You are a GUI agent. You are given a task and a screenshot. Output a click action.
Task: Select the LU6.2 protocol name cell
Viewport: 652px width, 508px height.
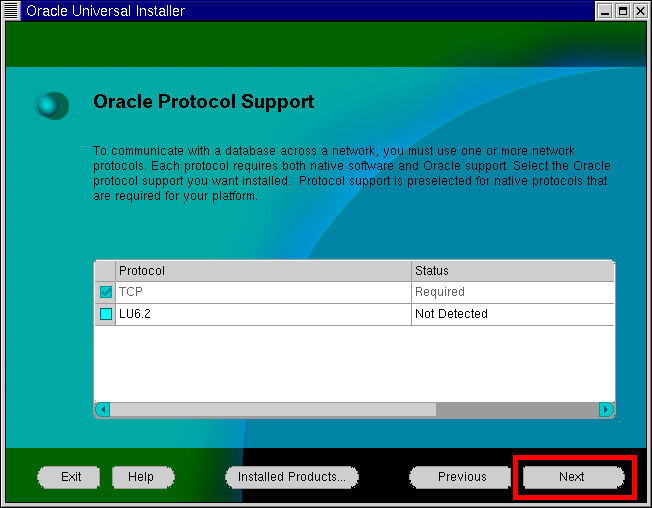[264, 314]
